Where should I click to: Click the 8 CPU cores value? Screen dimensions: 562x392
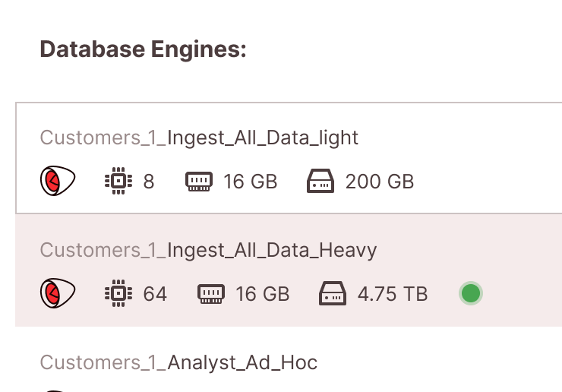pyautogui.click(x=149, y=182)
